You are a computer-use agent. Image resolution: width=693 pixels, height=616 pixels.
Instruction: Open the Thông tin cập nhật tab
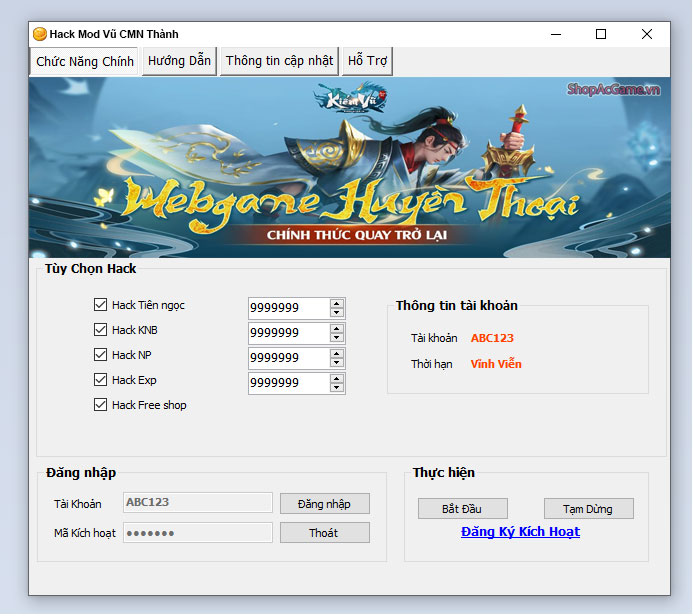click(x=279, y=61)
